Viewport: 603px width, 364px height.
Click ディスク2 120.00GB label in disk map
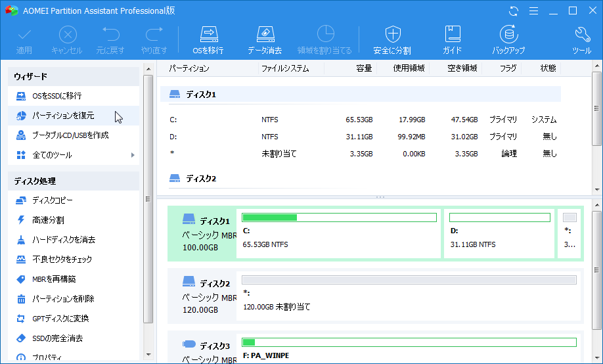[x=204, y=296]
